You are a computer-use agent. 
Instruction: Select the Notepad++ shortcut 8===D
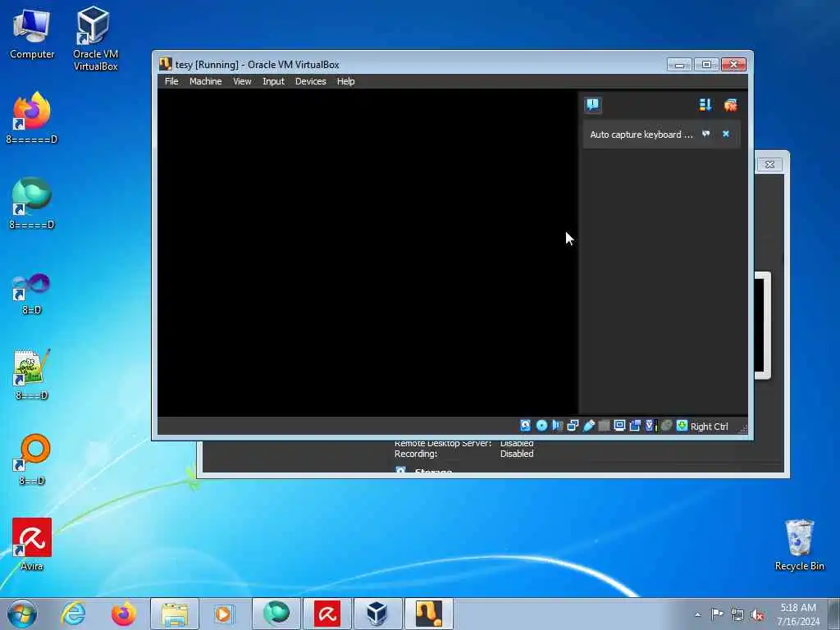coord(32,375)
